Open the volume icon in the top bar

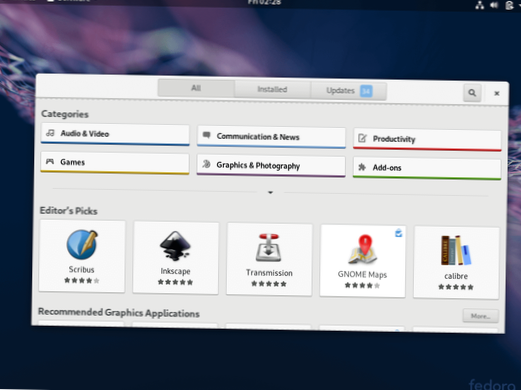tap(494, 5)
